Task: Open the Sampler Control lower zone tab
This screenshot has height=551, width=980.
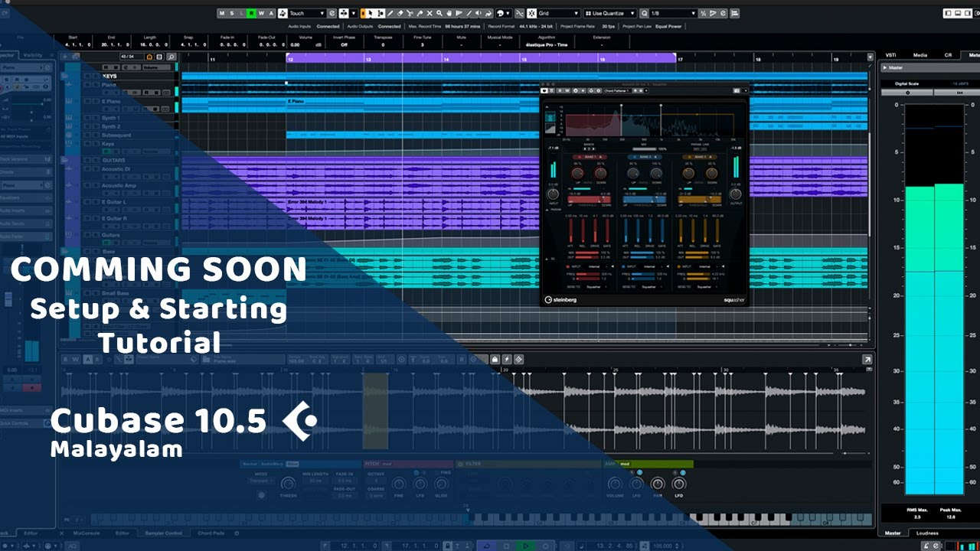Action: click(x=163, y=533)
